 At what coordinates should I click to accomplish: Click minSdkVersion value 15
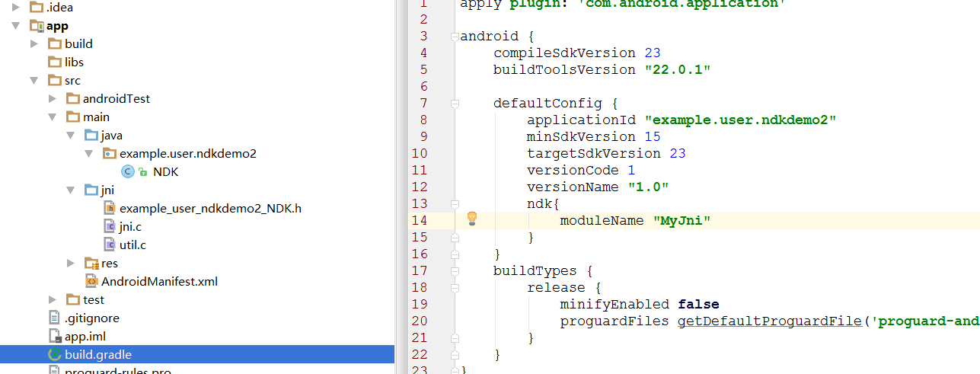tap(653, 137)
